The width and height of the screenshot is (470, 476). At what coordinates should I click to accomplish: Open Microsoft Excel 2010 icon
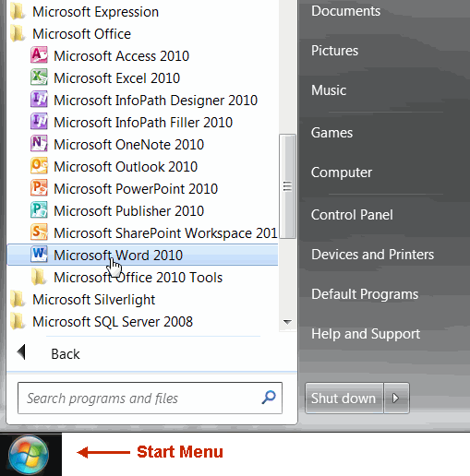pos(39,77)
